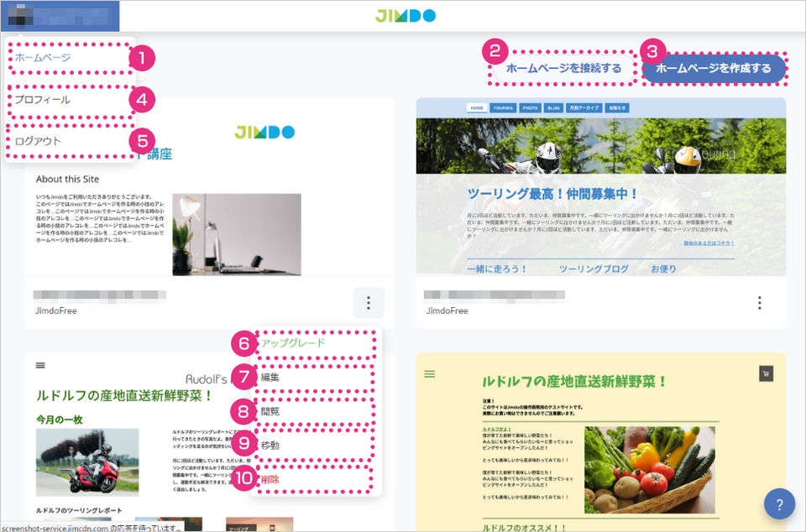Viewport: 806px width, 532px height.
Task: Open the blurred account dropdown at top left
Action: pyautogui.click(x=60, y=16)
